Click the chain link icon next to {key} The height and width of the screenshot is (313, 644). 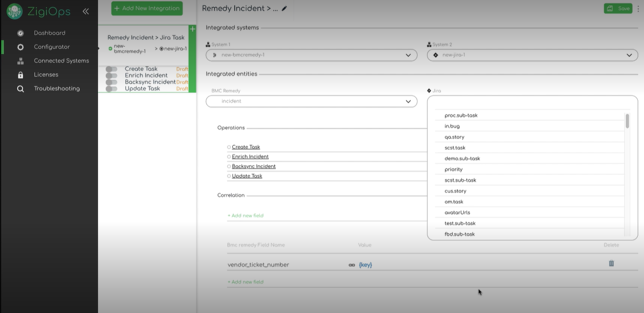coord(352,264)
